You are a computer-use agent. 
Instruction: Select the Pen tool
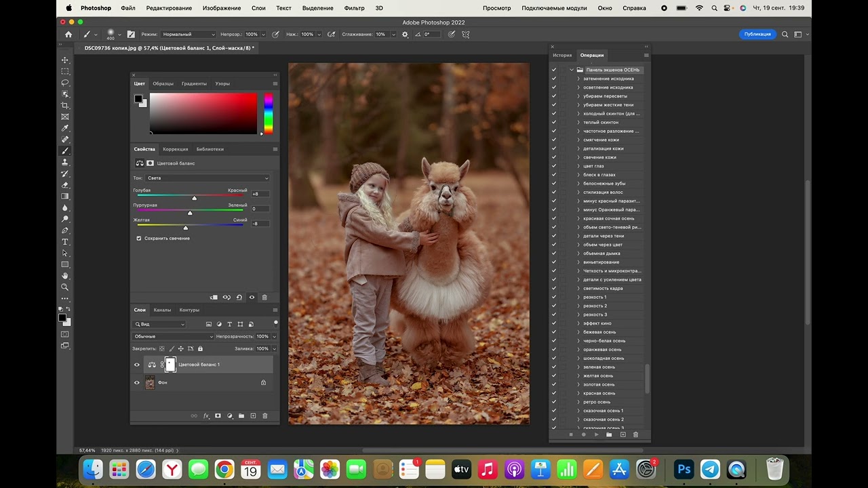pyautogui.click(x=65, y=230)
